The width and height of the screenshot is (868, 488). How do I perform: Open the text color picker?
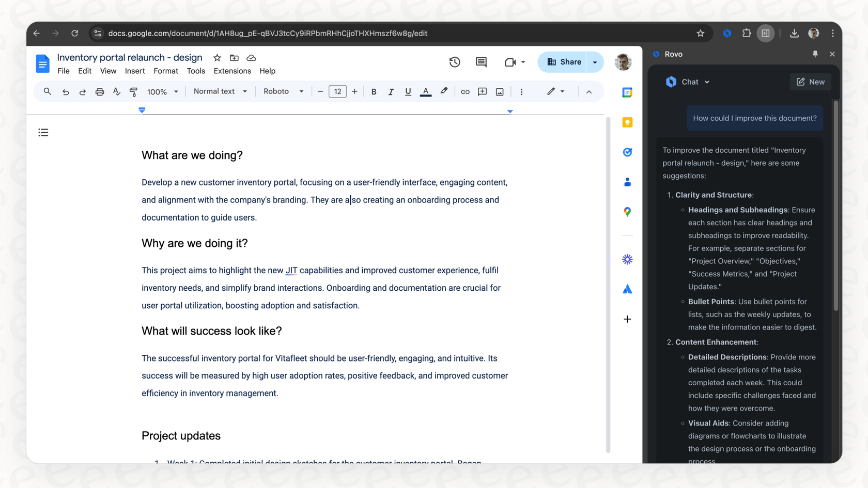[425, 91]
